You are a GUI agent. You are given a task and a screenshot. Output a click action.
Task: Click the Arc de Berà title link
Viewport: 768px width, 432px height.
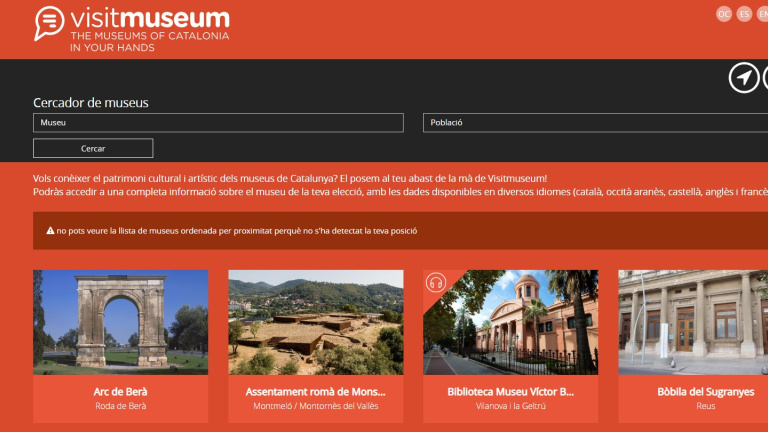[120, 392]
